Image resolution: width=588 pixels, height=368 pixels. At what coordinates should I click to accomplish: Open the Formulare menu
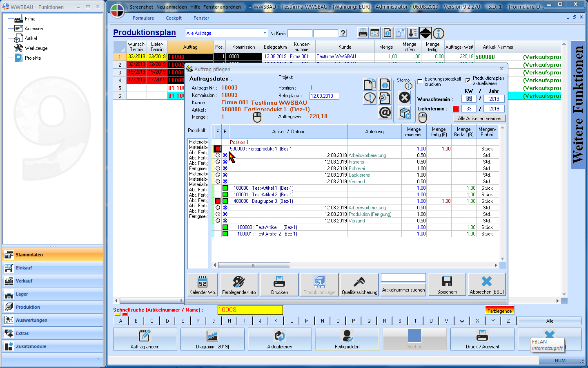(143, 18)
